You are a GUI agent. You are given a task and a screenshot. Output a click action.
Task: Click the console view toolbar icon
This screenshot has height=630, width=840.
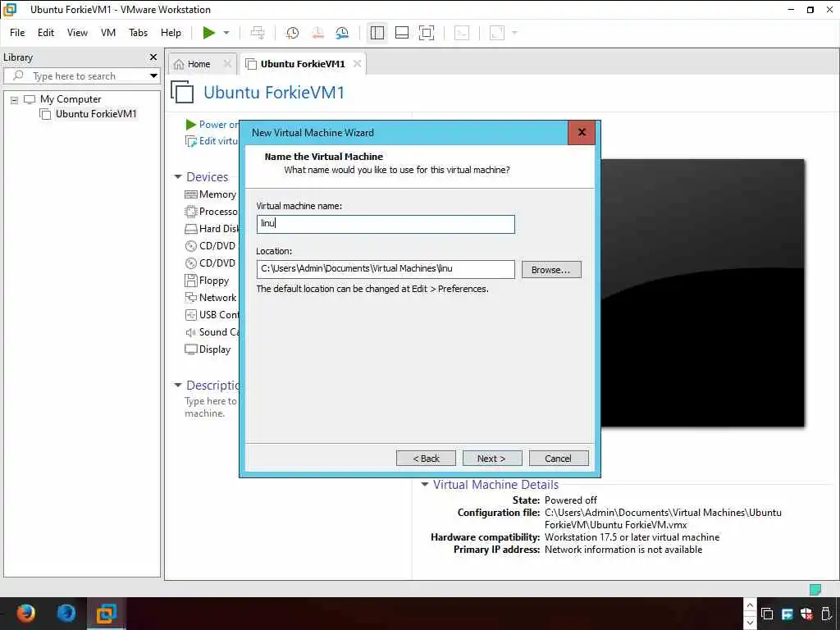tap(462, 33)
